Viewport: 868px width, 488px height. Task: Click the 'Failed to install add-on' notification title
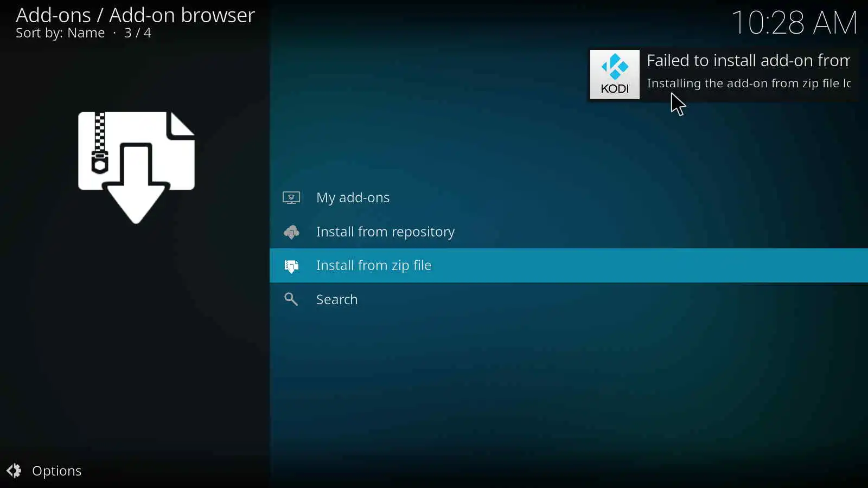(749, 61)
